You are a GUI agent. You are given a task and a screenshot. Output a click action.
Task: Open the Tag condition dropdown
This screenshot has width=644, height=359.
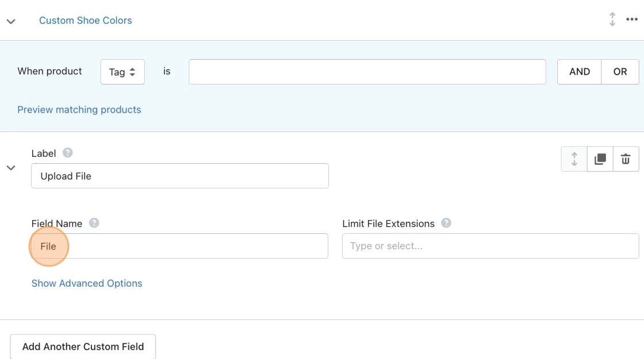122,72
